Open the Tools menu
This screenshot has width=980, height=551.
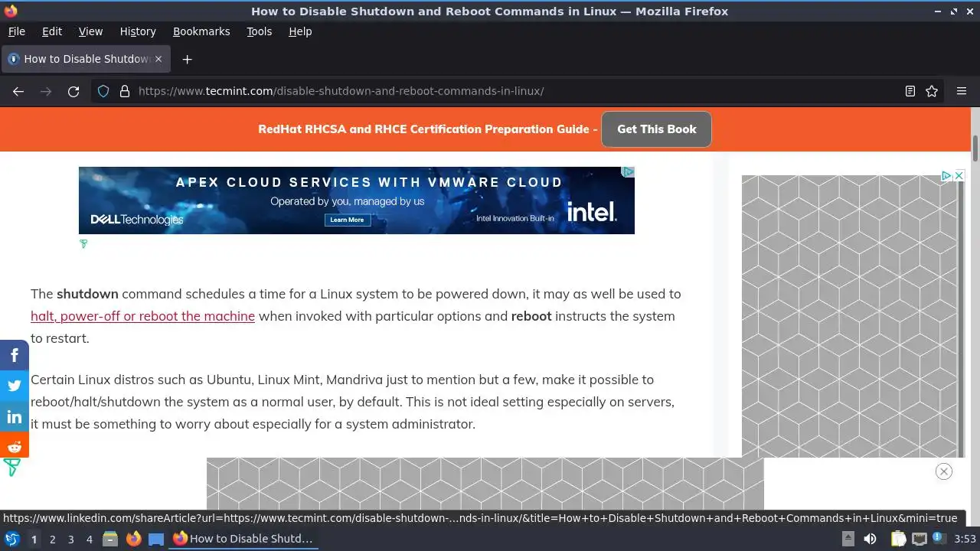click(260, 31)
